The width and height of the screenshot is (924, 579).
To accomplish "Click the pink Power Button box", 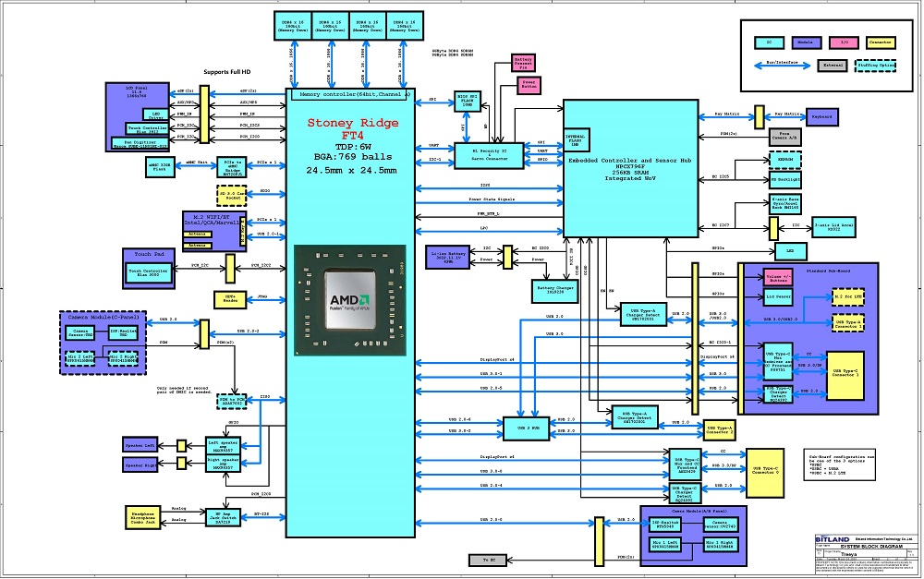I will pyautogui.click(x=529, y=85).
